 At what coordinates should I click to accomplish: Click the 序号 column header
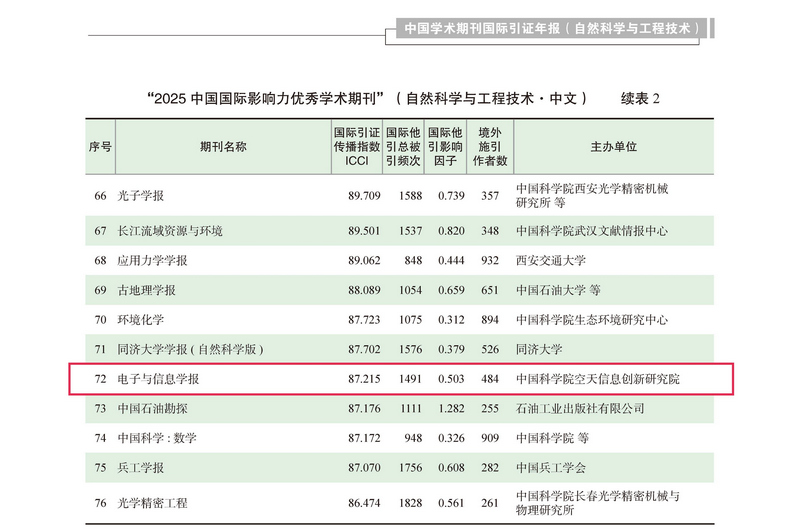click(x=100, y=146)
